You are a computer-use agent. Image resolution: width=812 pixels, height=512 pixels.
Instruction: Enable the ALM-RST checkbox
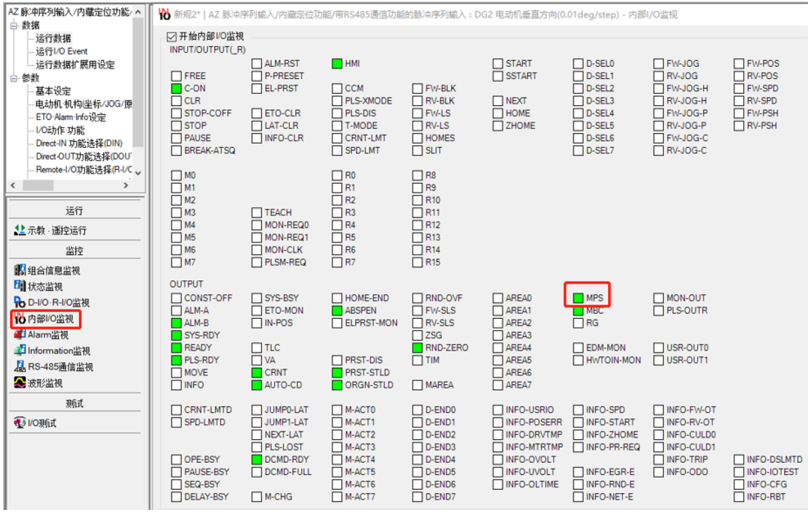(257, 63)
